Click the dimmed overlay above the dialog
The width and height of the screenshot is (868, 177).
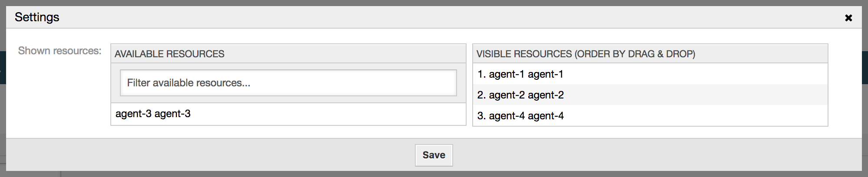click(434, 3)
